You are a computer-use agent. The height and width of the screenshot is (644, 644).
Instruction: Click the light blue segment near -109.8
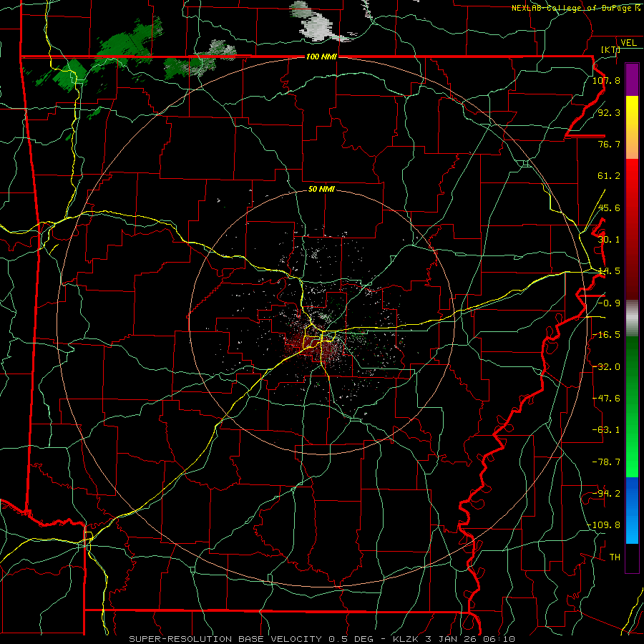pos(632,529)
